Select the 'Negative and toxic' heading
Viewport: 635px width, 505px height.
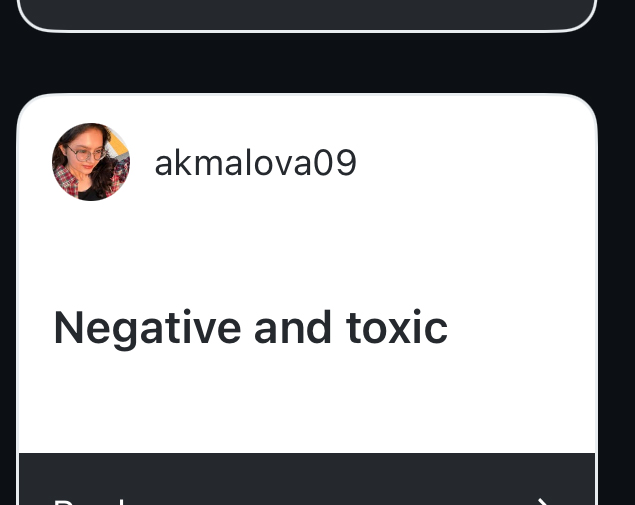pos(251,328)
